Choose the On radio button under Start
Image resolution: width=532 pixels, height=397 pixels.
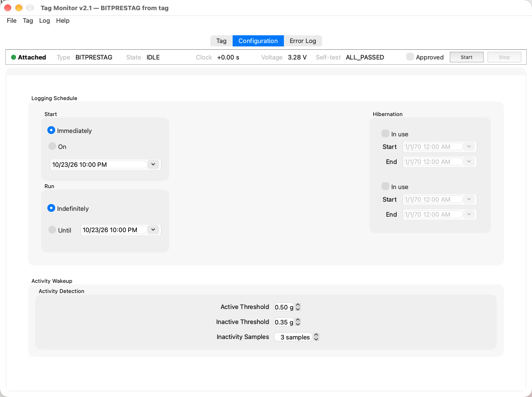click(x=52, y=146)
